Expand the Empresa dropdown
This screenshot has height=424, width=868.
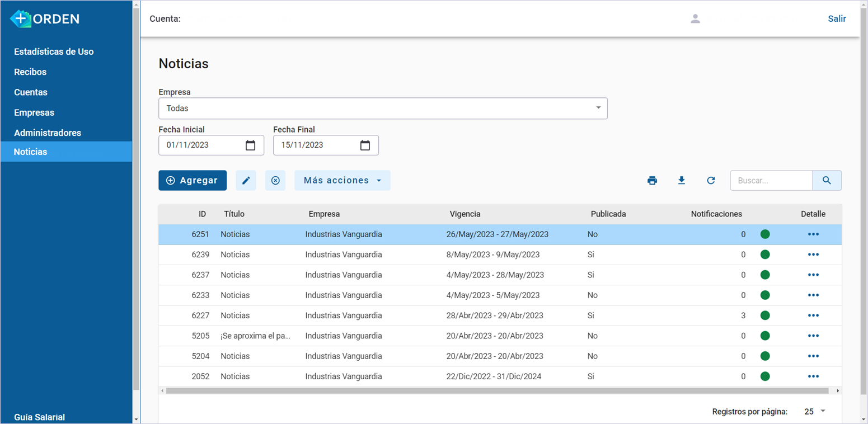point(598,108)
